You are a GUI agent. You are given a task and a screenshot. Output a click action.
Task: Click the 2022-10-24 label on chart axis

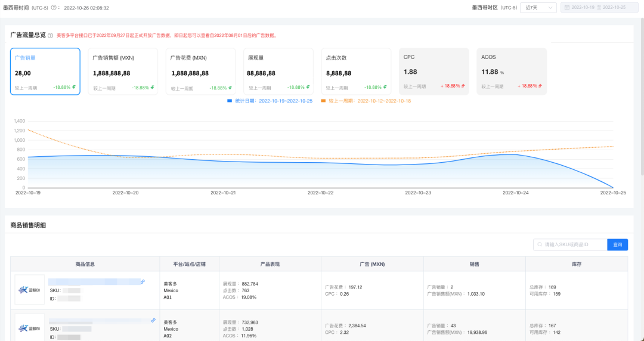click(515, 193)
